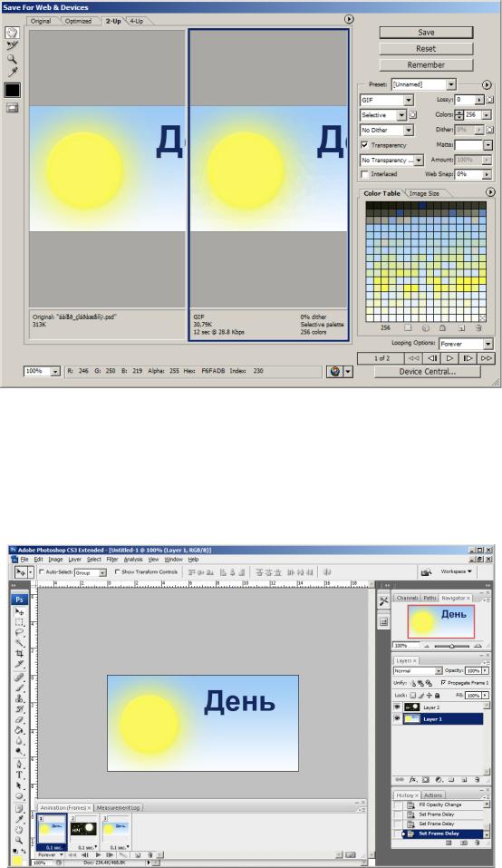Shift selected colors to web palette cube icon
Image resolution: width=502 pixels, height=868 pixels.
pyautogui.click(x=426, y=327)
